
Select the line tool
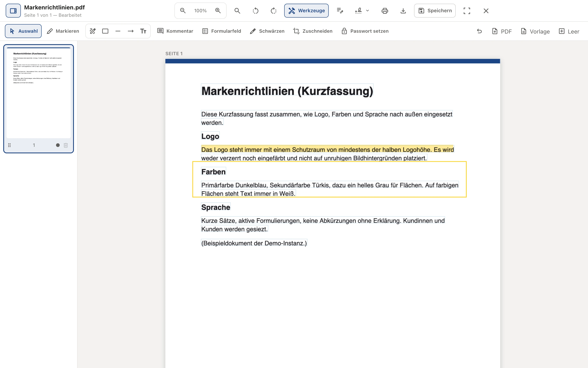118,31
